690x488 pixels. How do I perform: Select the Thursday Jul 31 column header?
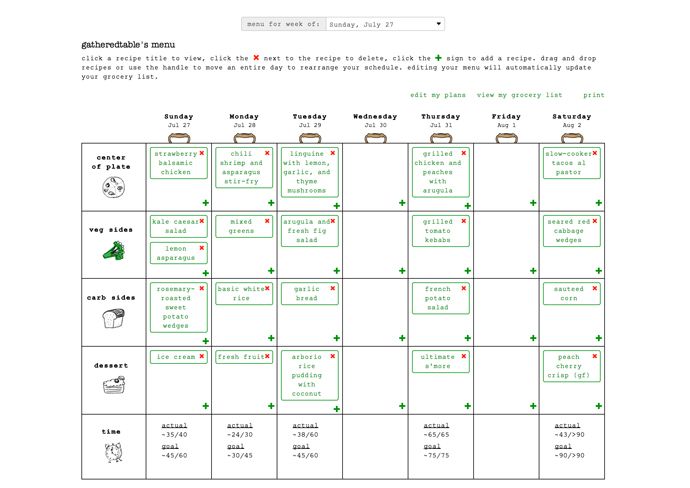tap(440, 121)
